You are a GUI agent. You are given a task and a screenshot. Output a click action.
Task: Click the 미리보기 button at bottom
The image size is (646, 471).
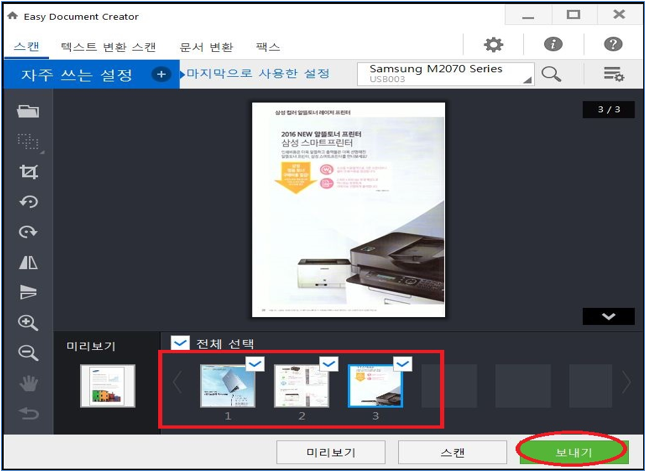click(331, 452)
